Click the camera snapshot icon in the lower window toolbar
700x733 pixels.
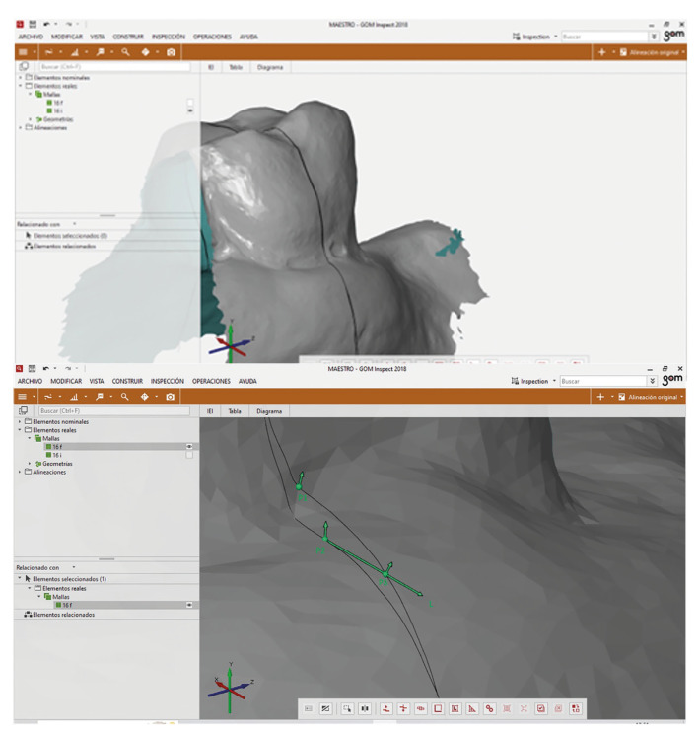click(172, 397)
